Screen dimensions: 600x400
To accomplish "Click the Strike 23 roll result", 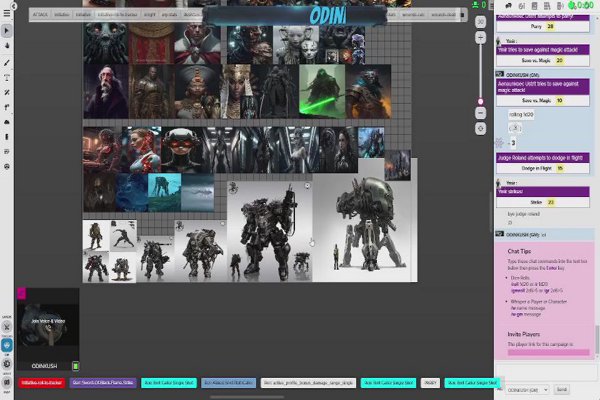I will pos(543,202).
